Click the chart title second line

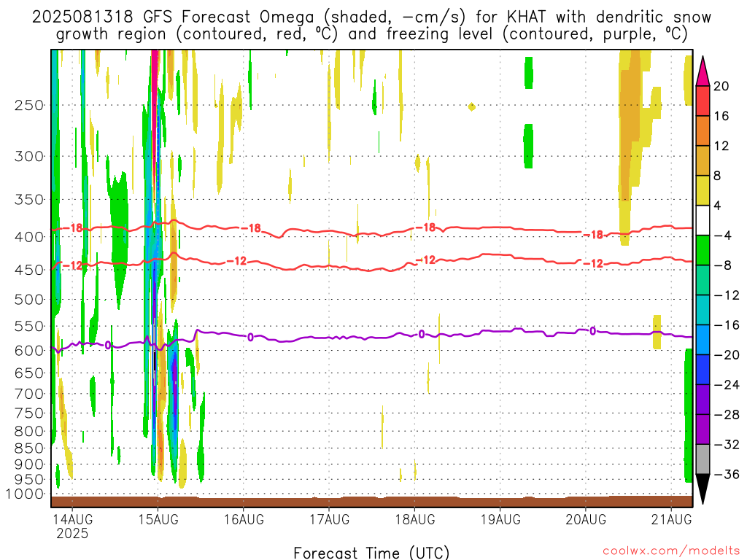coord(372,34)
